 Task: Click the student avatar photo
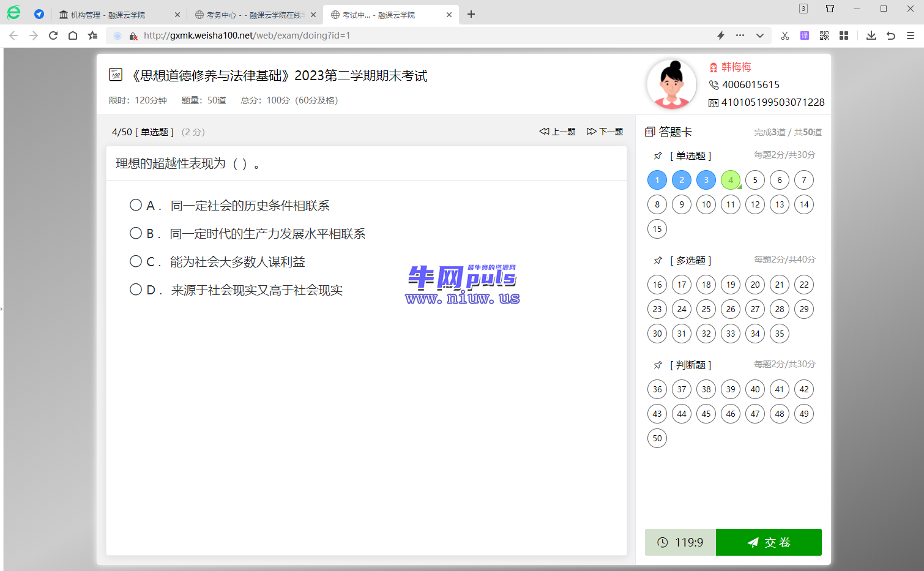point(672,84)
